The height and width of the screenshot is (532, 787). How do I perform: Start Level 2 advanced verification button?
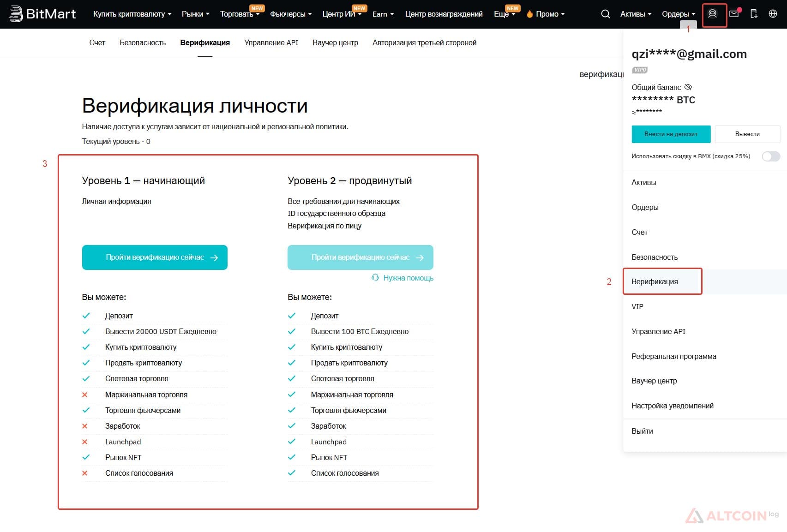point(360,257)
